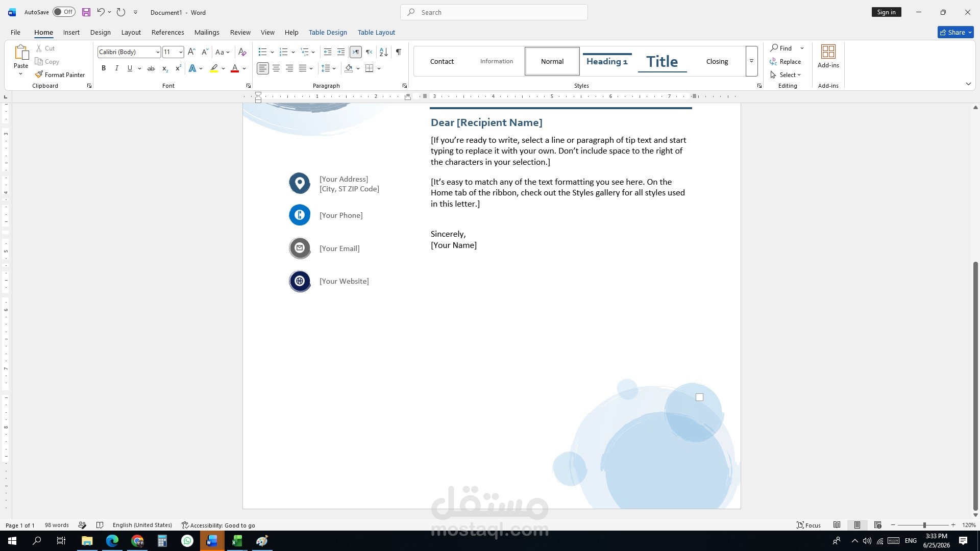This screenshot has height=551, width=980.
Task: Toggle strikethrough formatting
Action: (151, 68)
